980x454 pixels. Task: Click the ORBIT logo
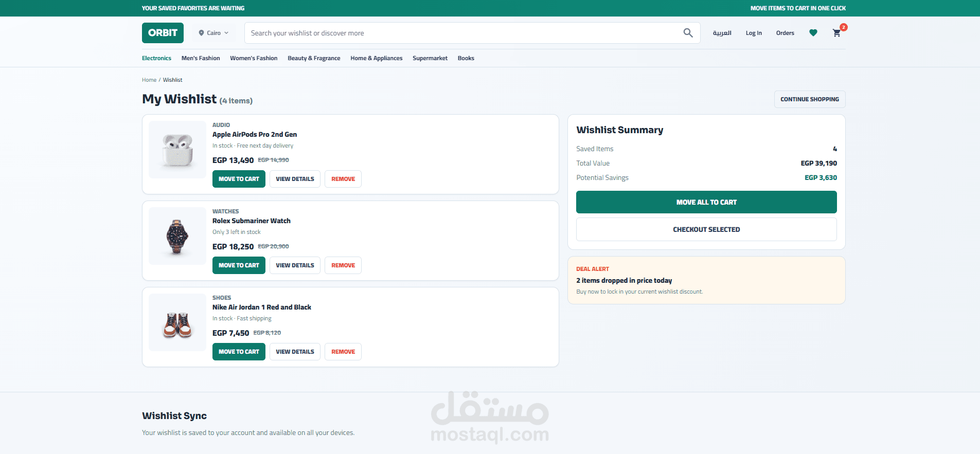163,33
